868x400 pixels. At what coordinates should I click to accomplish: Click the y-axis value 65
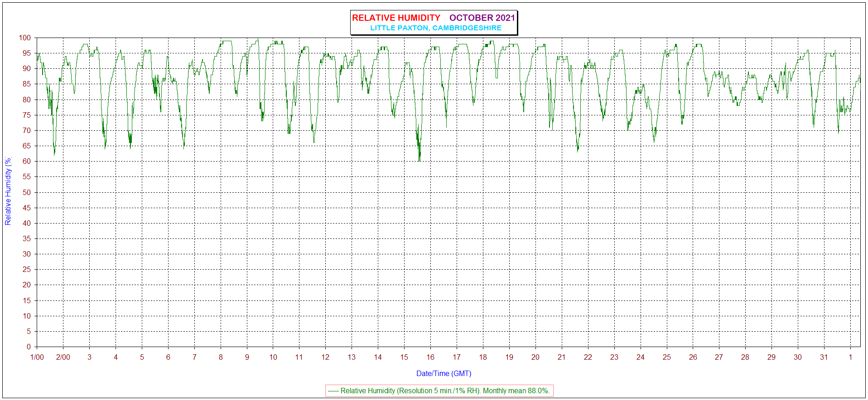27,146
